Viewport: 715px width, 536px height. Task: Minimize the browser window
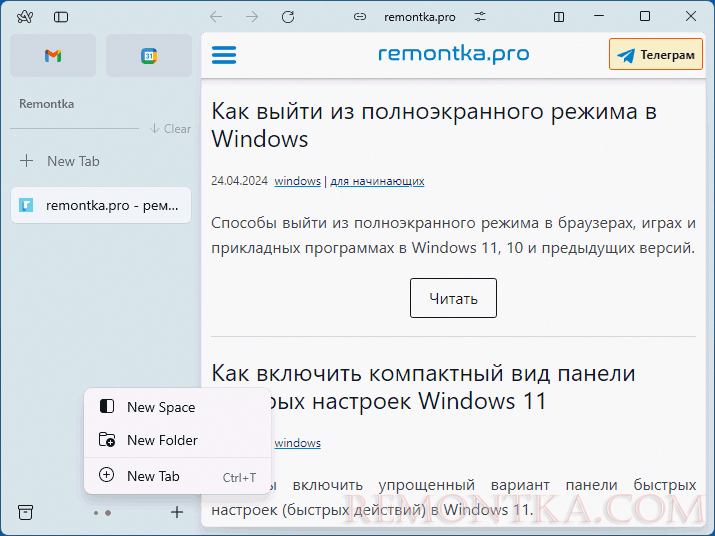tap(599, 16)
